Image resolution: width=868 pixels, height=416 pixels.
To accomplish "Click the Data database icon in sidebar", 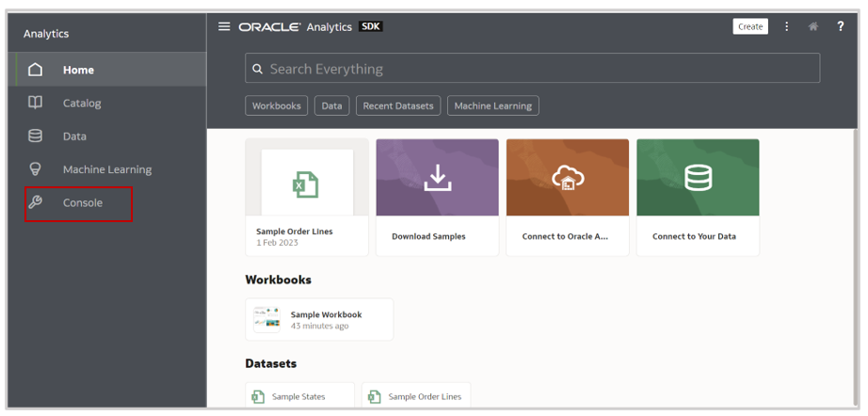I will coord(36,136).
